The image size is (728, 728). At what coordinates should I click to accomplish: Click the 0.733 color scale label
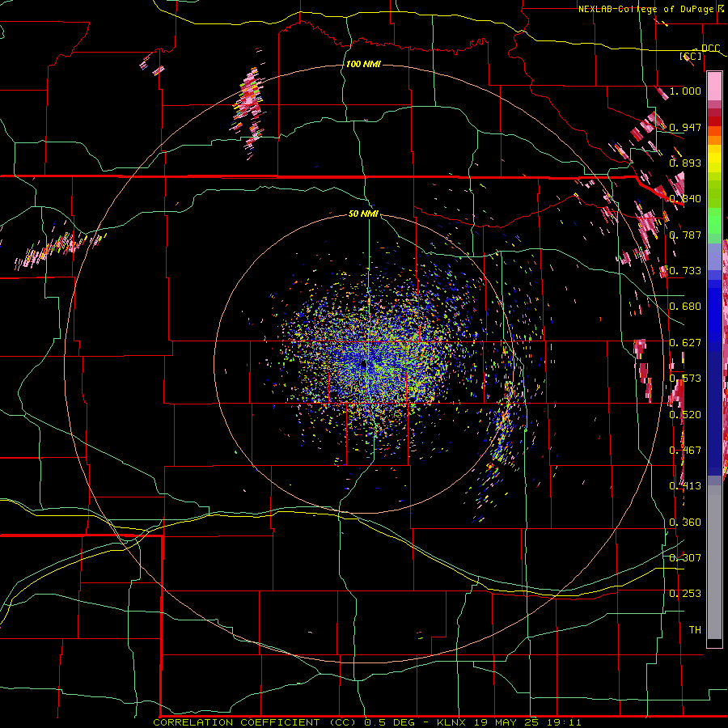point(685,271)
